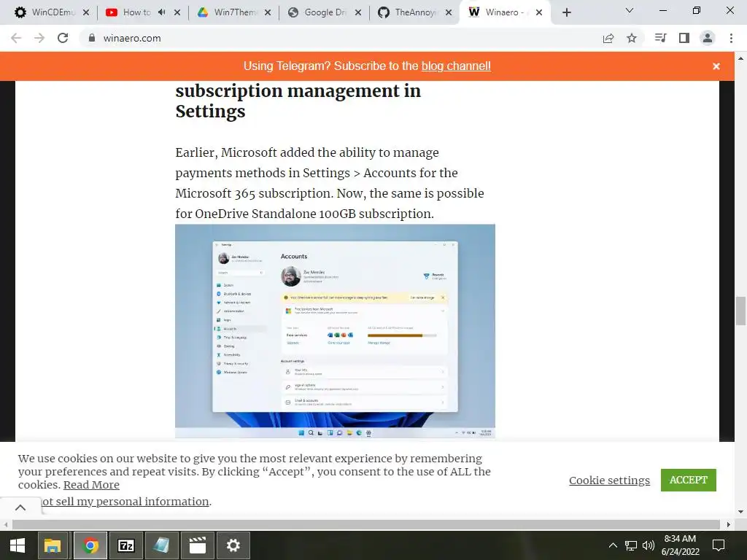Click the horizontal scrollbar left arrow

(6, 524)
